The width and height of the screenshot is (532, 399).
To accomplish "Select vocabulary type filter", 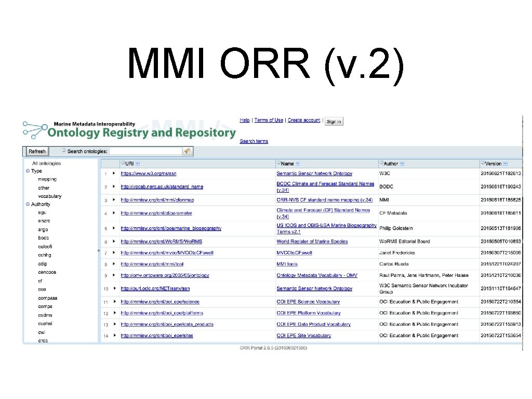I will (49, 196).
